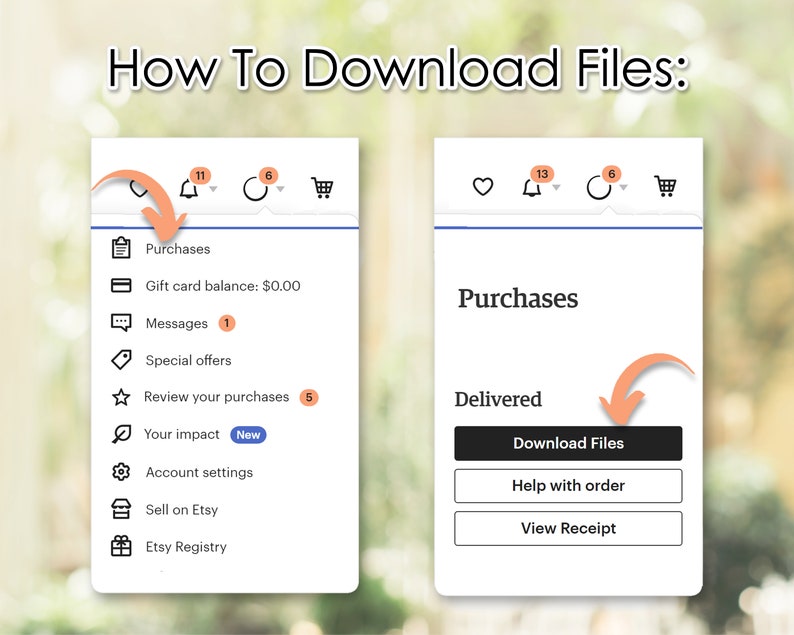This screenshot has height=635, width=794.
Task: Click the Account settings gear icon
Action: click(121, 472)
